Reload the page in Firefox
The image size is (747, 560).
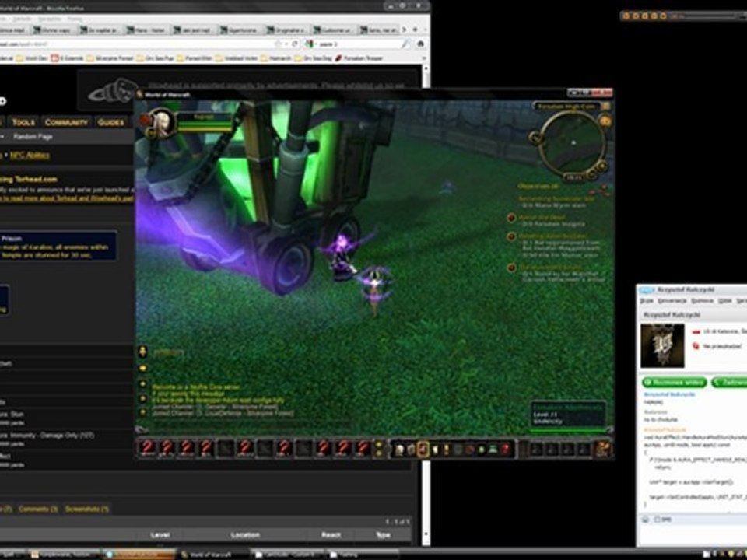tap(295, 44)
